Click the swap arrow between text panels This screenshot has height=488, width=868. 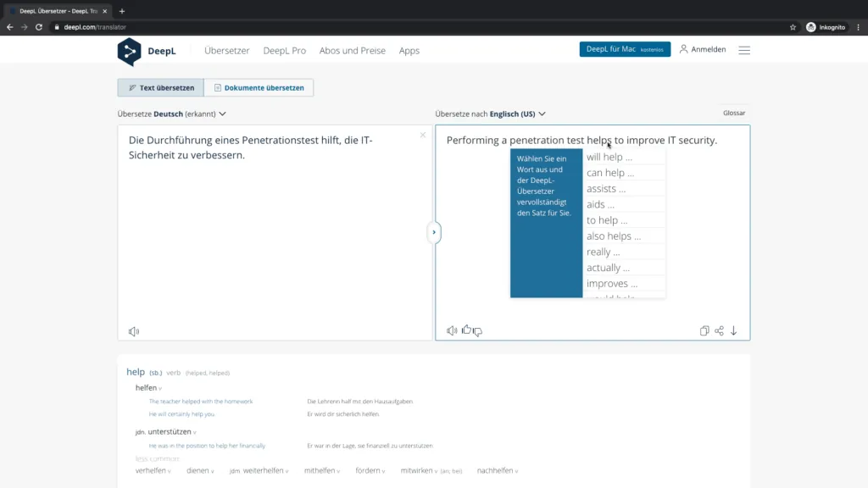(434, 232)
